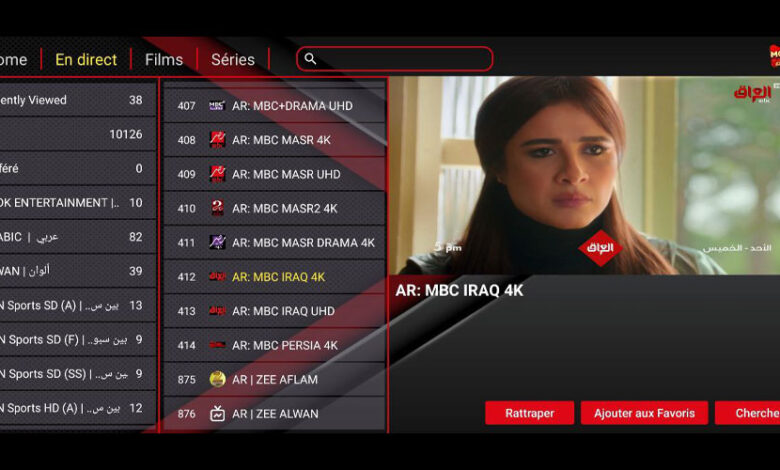This screenshot has height=470, width=780.
Task: Switch to the Films tab
Action: [164, 59]
